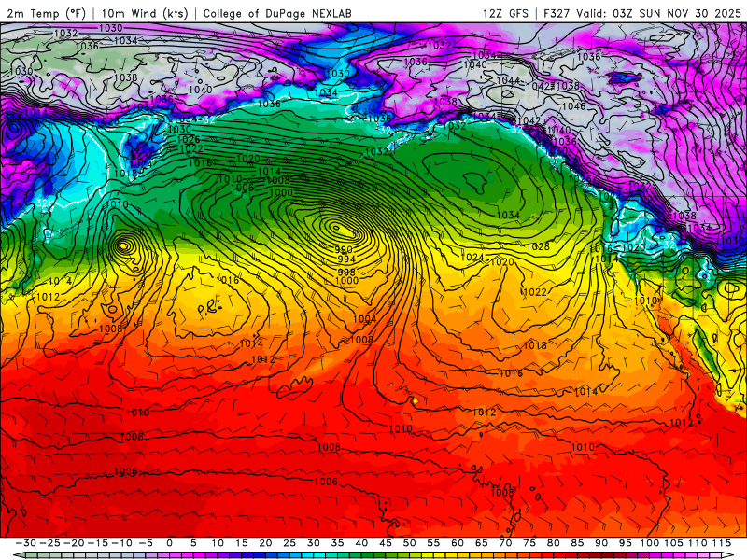Click the 55 value on the temperature legend
This screenshot has height=560, width=747.
coord(433,543)
